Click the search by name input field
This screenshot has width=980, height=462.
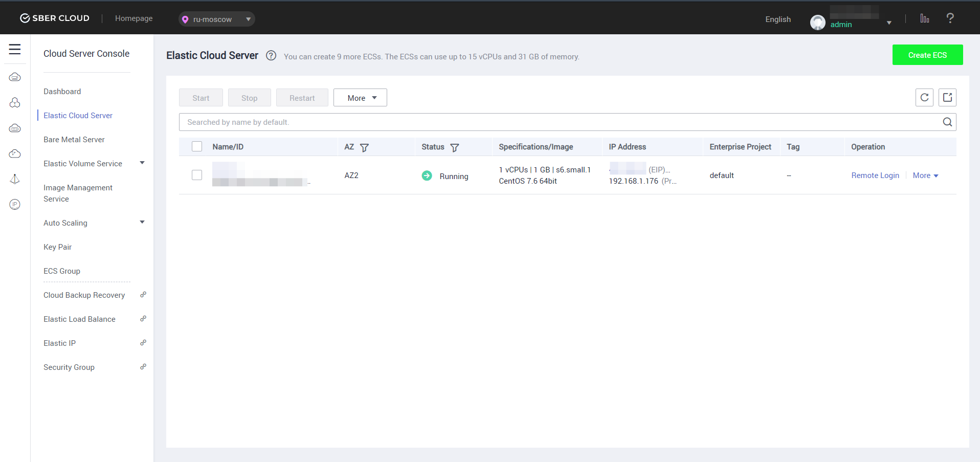click(x=558, y=122)
